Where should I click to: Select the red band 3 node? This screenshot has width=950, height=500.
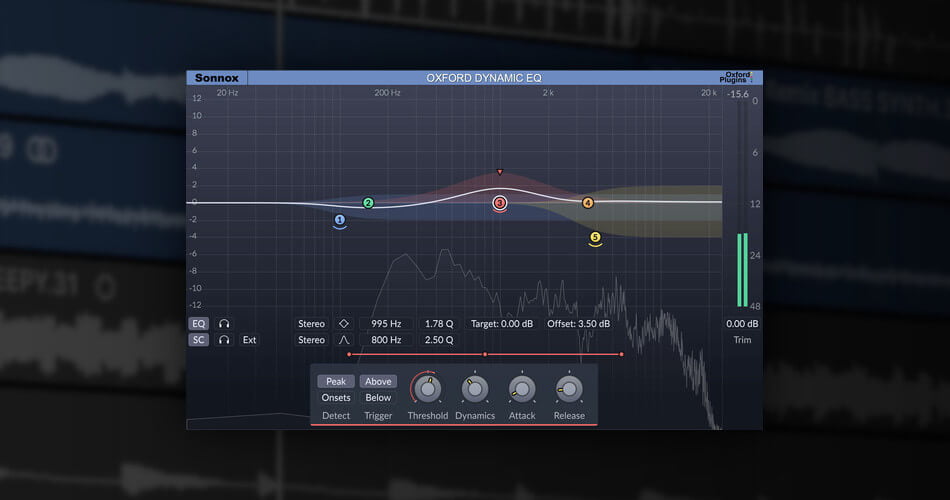500,203
